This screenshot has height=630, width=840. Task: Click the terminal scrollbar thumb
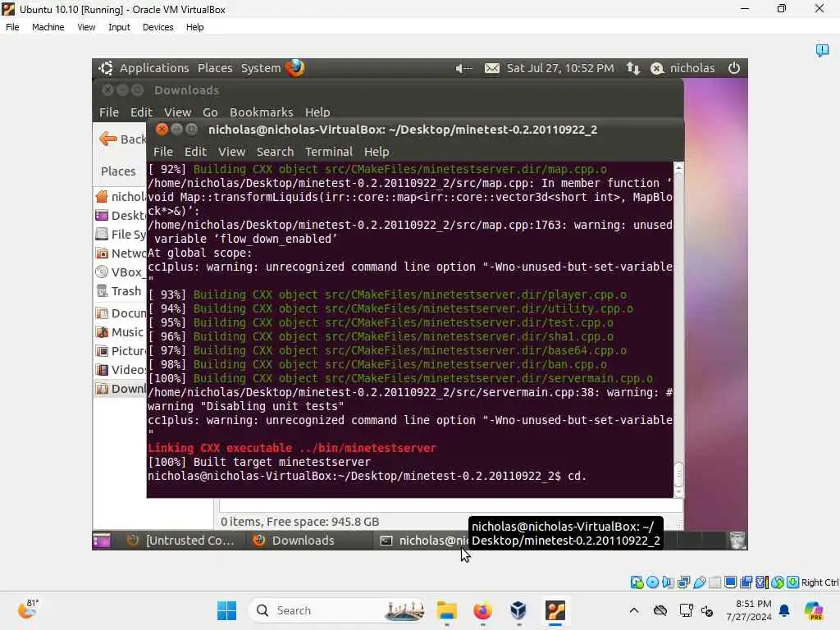678,473
